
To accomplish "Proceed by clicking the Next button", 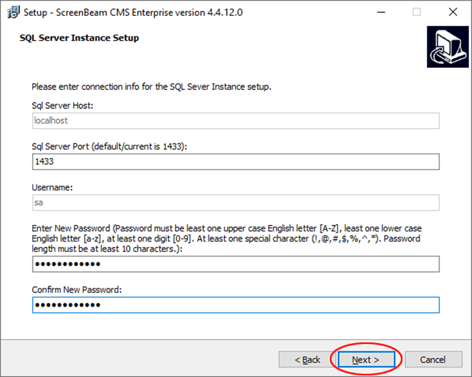I will click(x=366, y=360).
